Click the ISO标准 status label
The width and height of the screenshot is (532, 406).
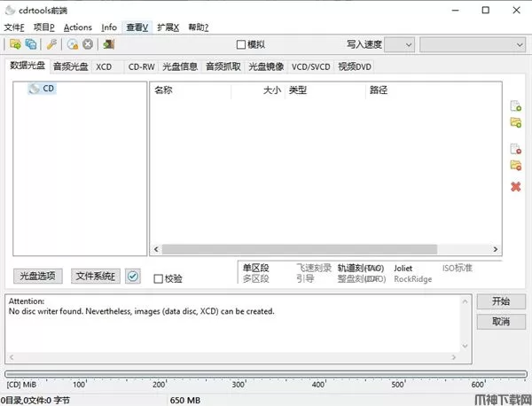457,269
